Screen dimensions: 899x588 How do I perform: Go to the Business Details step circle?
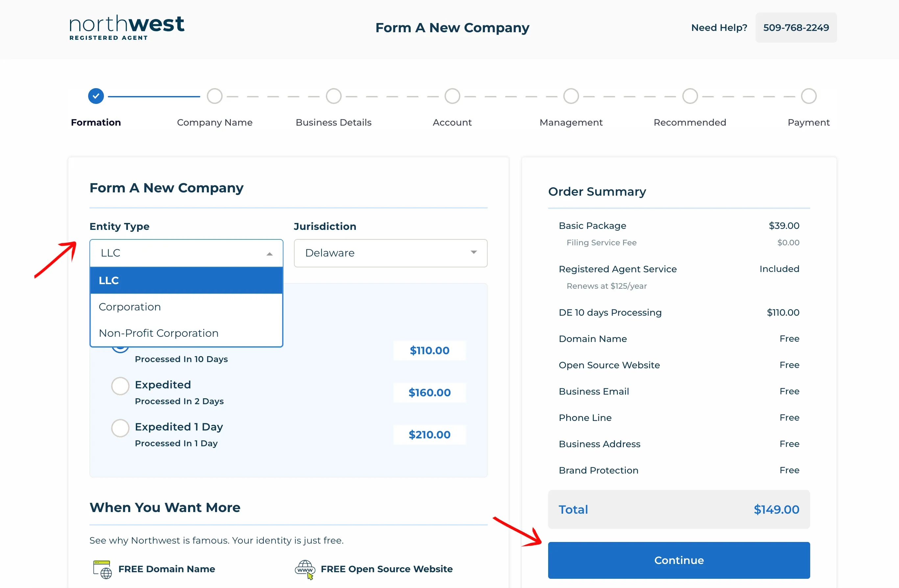point(333,96)
